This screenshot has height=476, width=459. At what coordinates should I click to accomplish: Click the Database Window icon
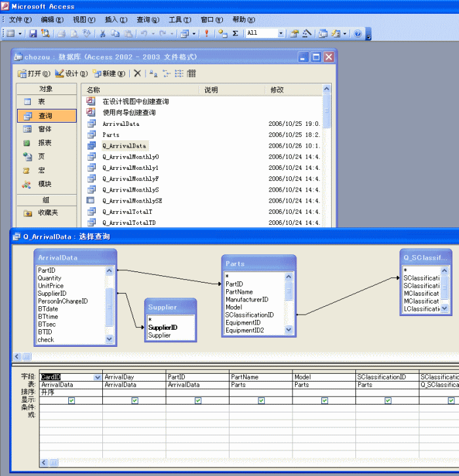[x=323, y=33]
